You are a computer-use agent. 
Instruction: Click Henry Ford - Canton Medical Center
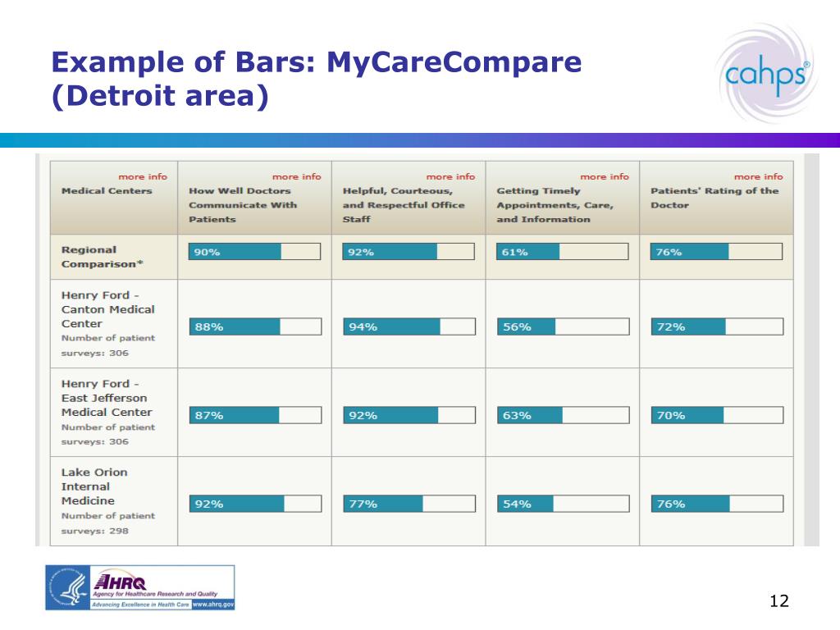pos(107,309)
